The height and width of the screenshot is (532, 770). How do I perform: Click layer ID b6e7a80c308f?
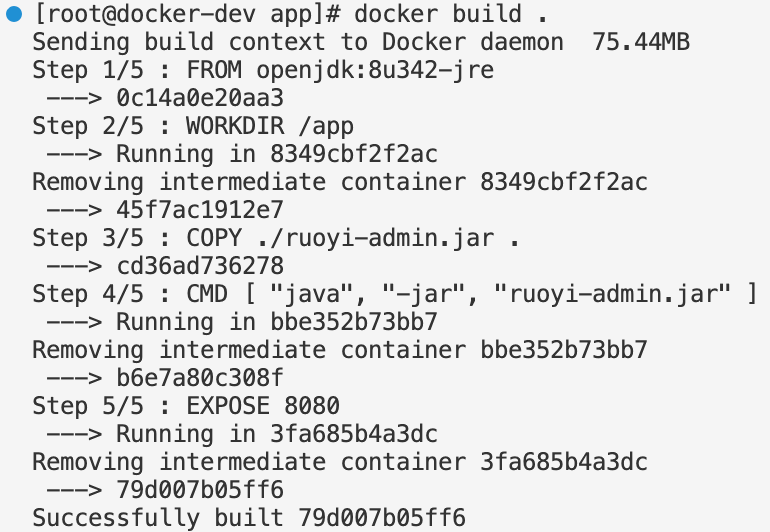pyautogui.click(x=200, y=378)
